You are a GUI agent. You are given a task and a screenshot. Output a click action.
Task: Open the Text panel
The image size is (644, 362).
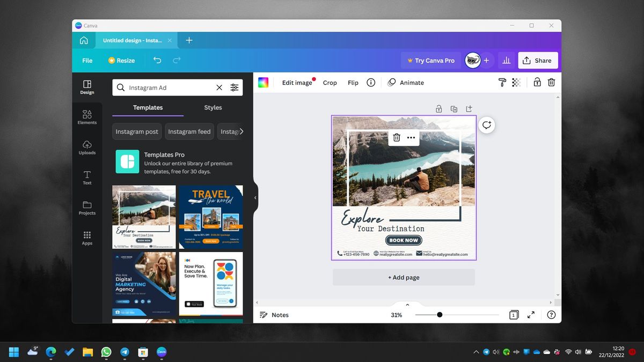[87, 178]
